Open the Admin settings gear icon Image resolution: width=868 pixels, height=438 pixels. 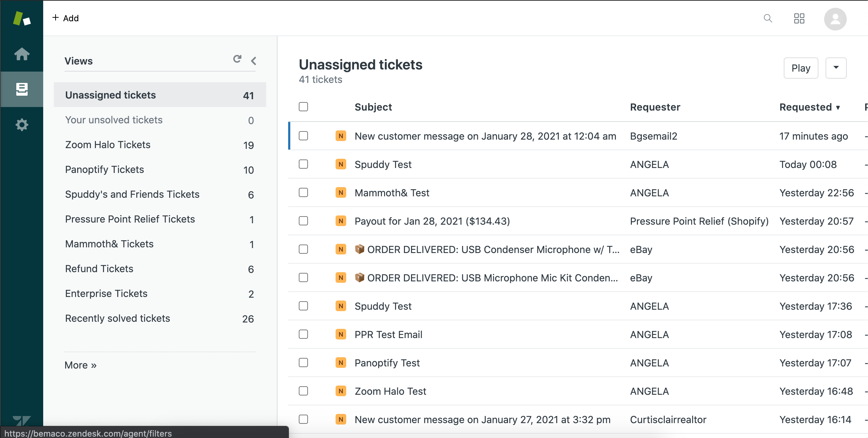tap(22, 125)
